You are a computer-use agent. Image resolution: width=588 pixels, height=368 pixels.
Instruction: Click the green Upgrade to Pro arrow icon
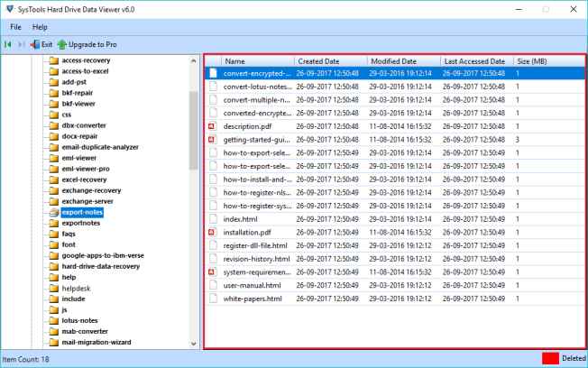(x=62, y=43)
